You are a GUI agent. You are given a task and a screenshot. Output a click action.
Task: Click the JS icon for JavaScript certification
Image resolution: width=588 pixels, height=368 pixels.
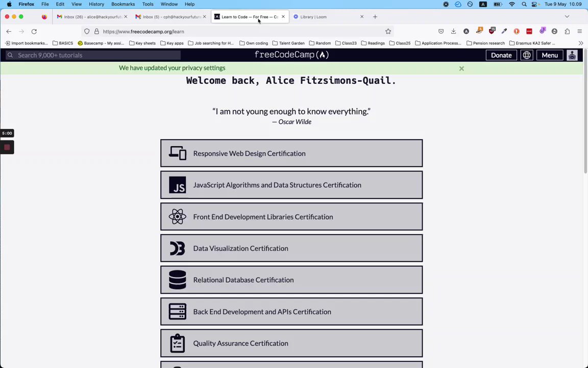[178, 185]
